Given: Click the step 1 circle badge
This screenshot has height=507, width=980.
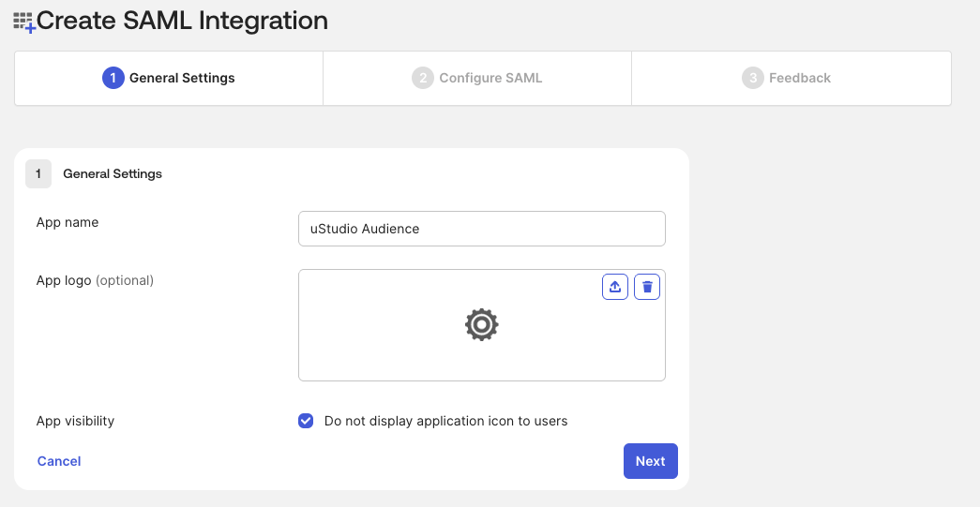Looking at the screenshot, I should pyautogui.click(x=113, y=78).
